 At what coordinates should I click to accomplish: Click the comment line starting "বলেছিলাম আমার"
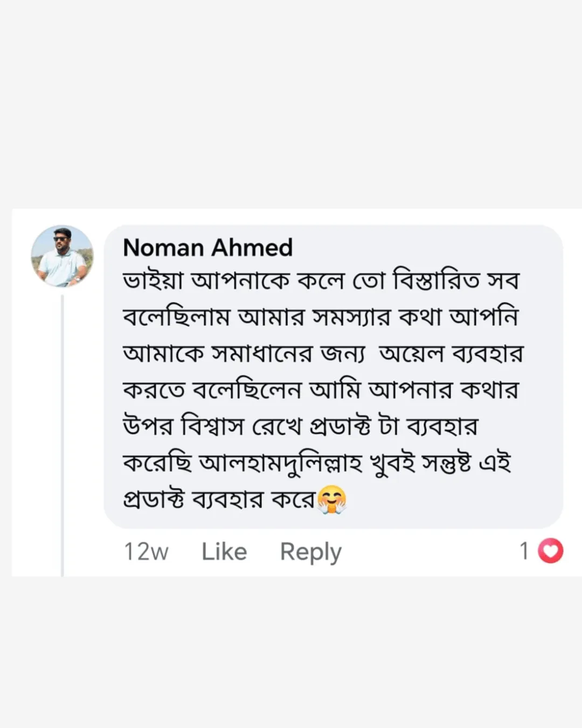tap(321, 318)
